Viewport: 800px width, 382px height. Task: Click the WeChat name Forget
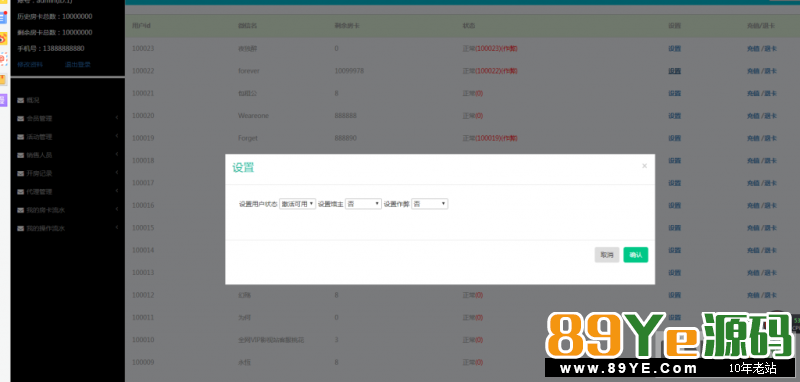[x=248, y=139]
